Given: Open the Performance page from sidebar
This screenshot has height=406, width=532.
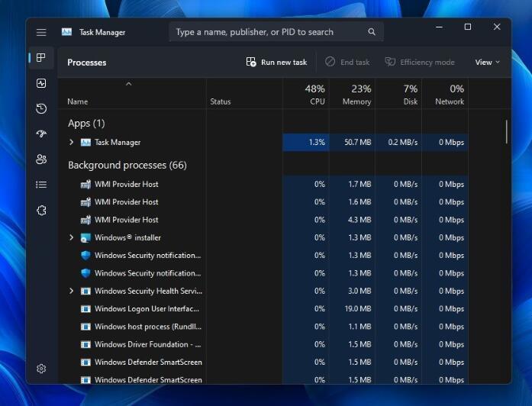Looking at the screenshot, I should pos(41,83).
